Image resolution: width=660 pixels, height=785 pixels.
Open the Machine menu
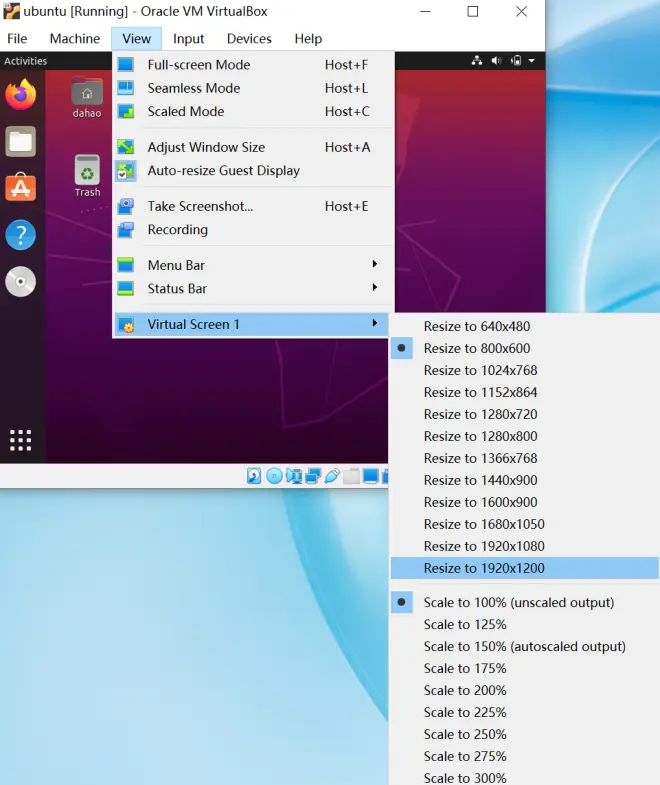(75, 39)
